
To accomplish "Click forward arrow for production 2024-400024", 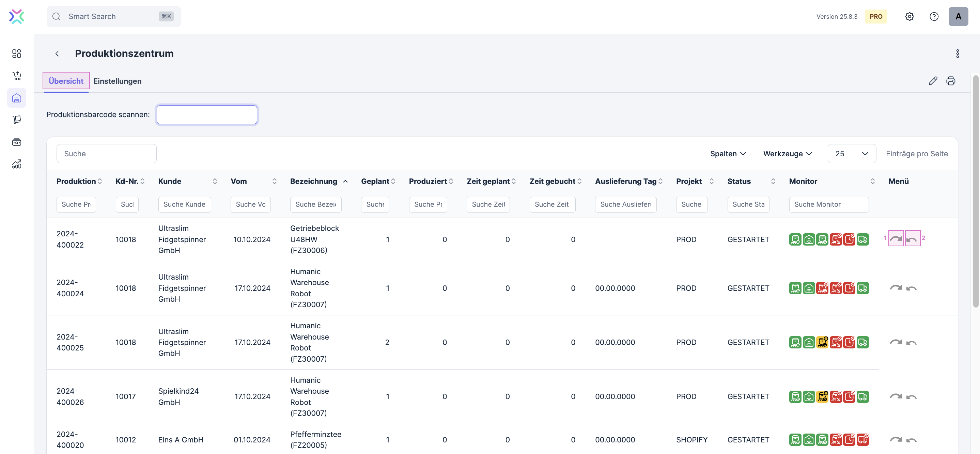I will [x=896, y=288].
